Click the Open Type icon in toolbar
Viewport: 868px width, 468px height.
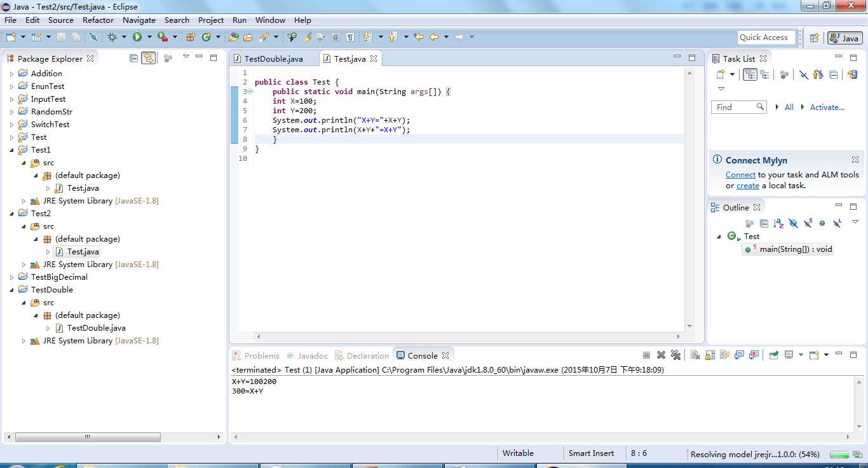[x=233, y=37]
